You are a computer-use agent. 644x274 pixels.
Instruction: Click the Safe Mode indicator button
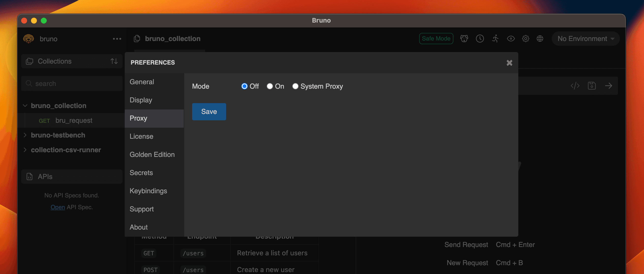click(436, 38)
